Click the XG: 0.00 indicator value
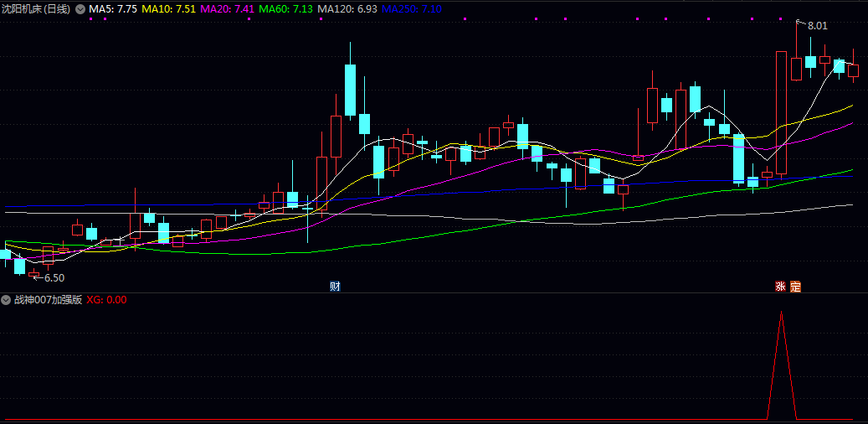Image resolution: width=868 pixels, height=424 pixels. pyautogui.click(x=106, y=299)
